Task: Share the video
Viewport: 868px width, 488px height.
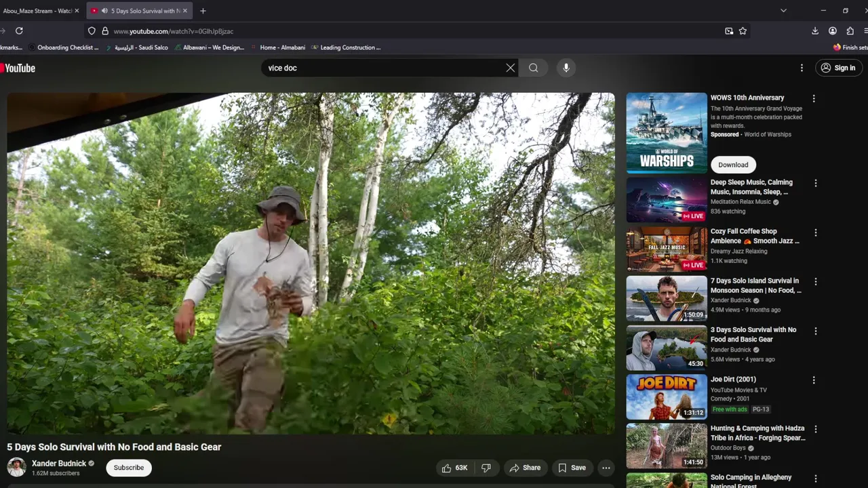Action: click(x=525, y=468)
